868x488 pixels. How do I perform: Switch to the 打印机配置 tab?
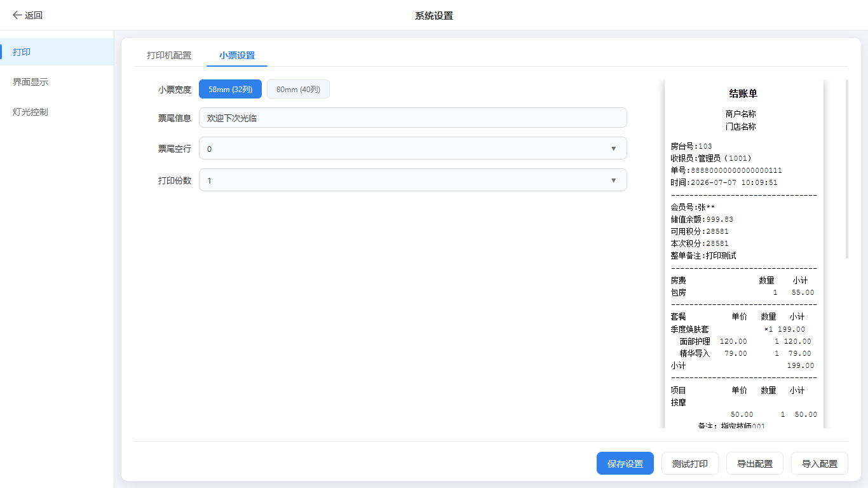click(169, 55)
